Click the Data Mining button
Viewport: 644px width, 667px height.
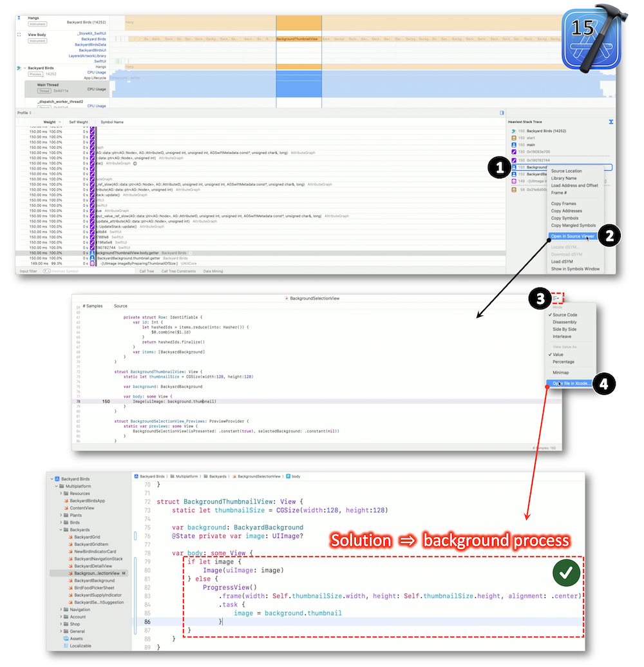(213, 271)
